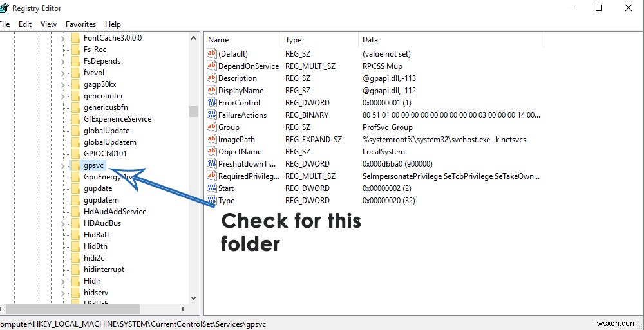Click the ErrorControl DWORD value icon
Image resolution: width=644 pixels, height=330 pixels.
(x=211, y=102)
